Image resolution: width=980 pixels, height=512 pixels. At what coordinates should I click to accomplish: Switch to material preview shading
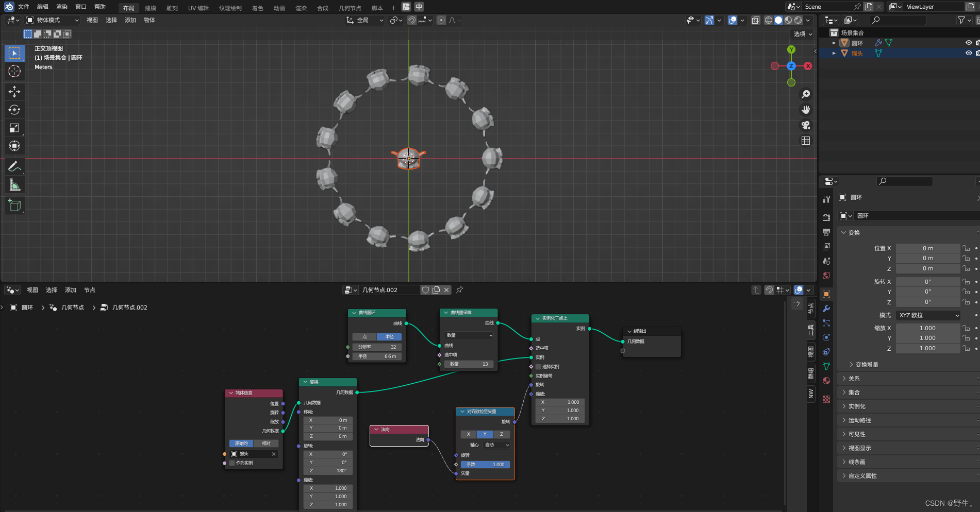[788, 20]
